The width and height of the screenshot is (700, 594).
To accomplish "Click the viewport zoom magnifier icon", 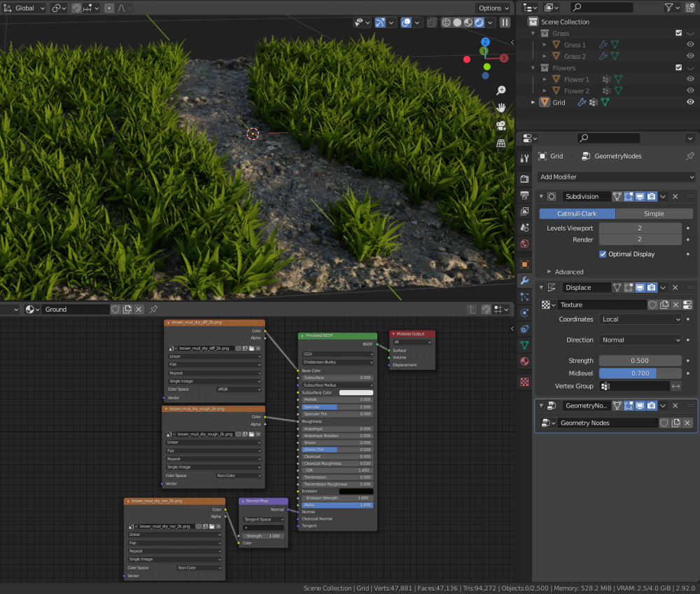I will tap(501, 90).
